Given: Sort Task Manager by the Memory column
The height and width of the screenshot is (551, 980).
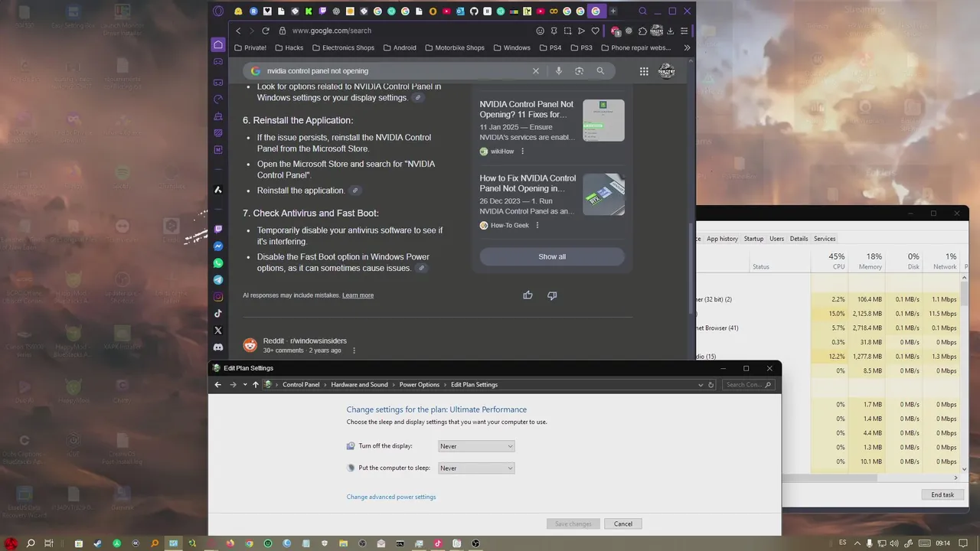Looking at the screenshot, I should [x=868, y=261].
